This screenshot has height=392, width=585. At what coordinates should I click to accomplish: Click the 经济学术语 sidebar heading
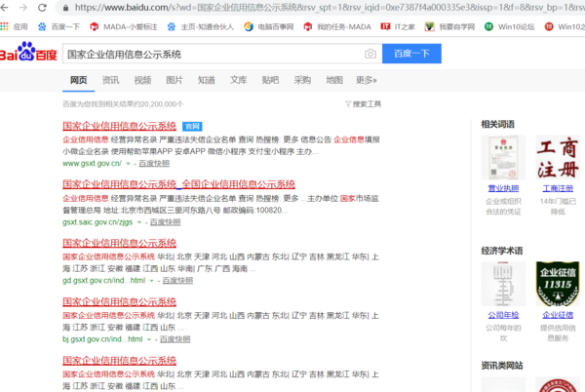click(502, 251)
